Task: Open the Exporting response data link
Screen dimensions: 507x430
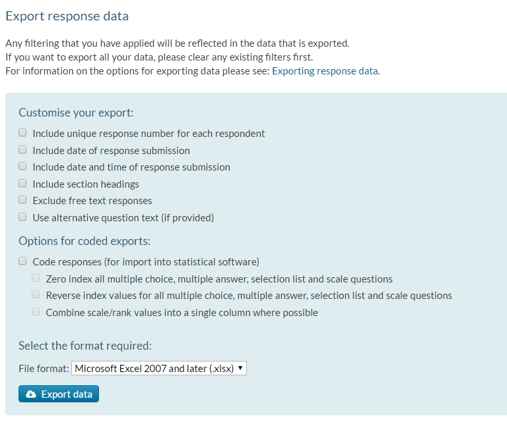Action: coord(325,71)
